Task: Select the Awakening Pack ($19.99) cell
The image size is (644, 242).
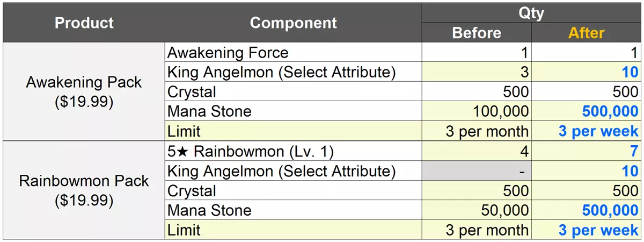Action: tap(84, 92)
